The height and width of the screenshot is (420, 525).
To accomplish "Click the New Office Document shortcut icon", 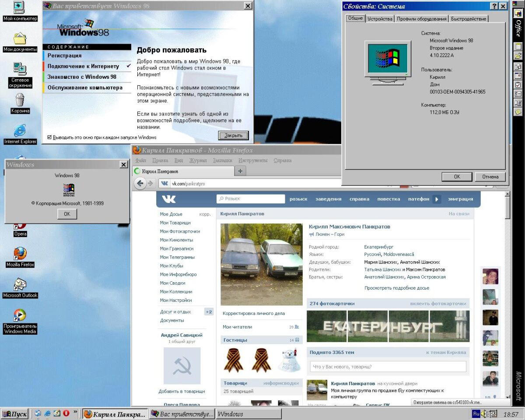I will [x=518, y=46].
